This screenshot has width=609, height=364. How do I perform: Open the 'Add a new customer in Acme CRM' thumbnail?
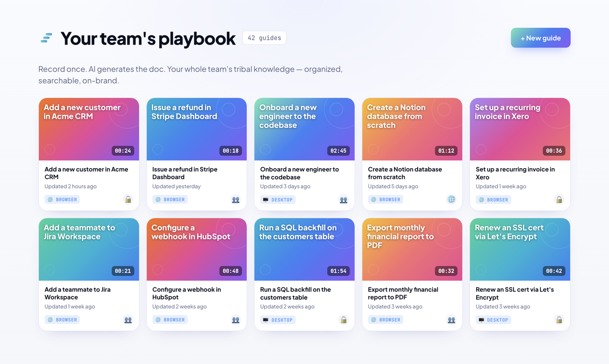click(89, 129)
